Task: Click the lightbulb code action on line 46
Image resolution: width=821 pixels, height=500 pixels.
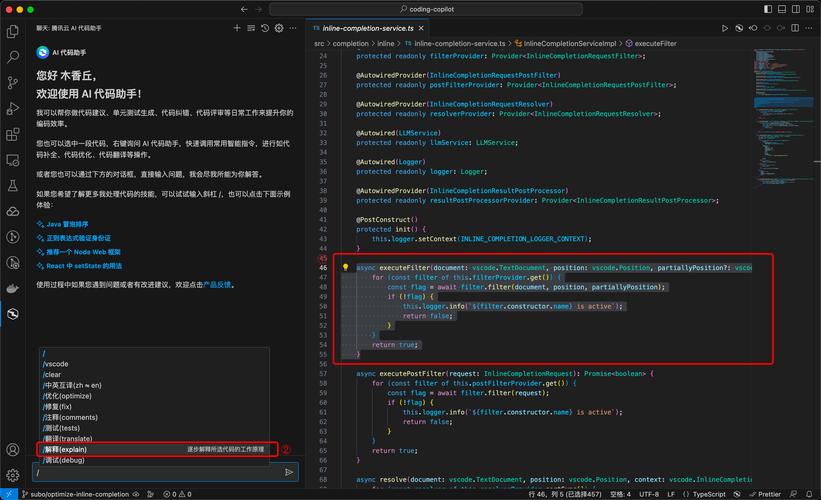Action: pyautogui.click(x=346, y=268)
